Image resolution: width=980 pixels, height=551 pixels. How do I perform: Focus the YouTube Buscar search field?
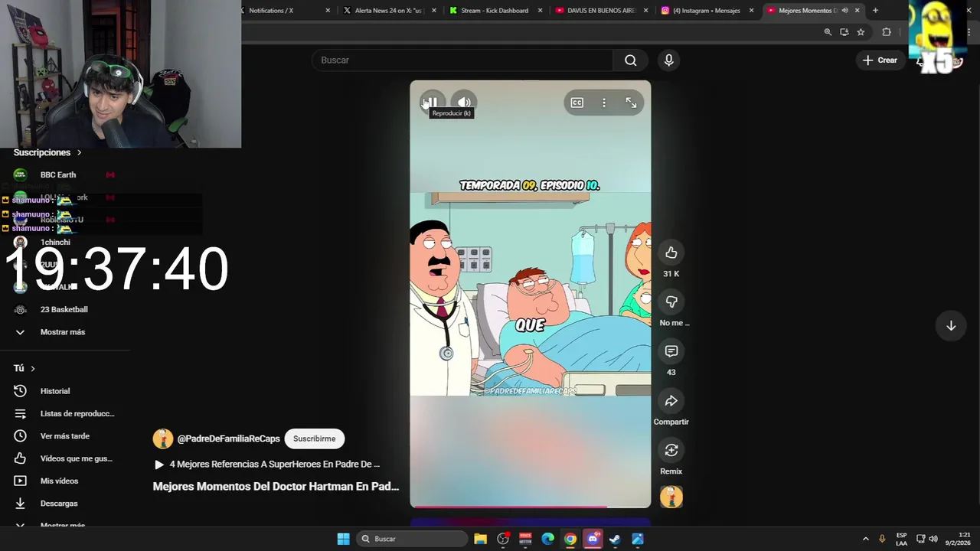click(x=462, y=60)
